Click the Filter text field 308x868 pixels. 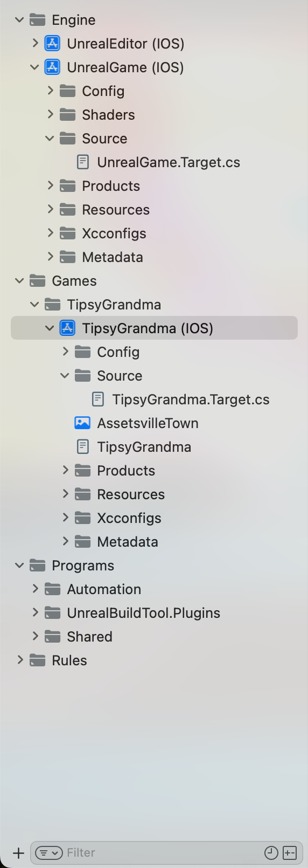(162, 853)
